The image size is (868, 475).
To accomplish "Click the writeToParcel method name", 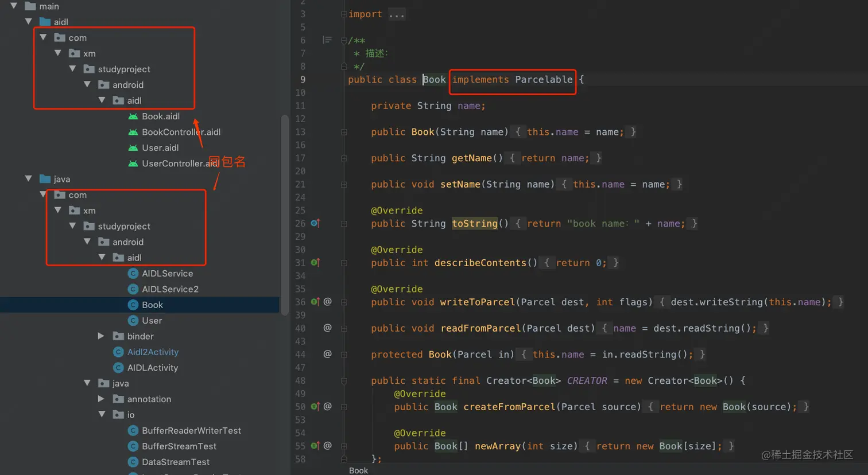I will coord(478,302).
